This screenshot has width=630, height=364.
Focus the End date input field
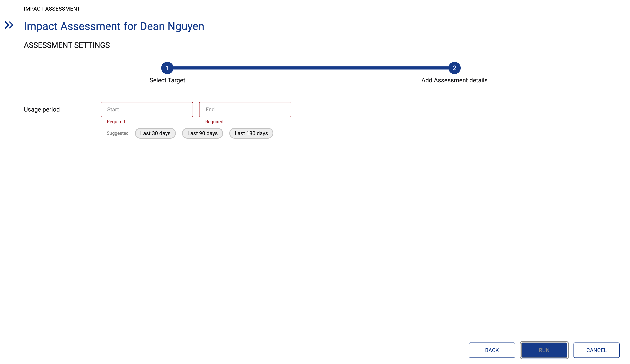pos(245,109)
